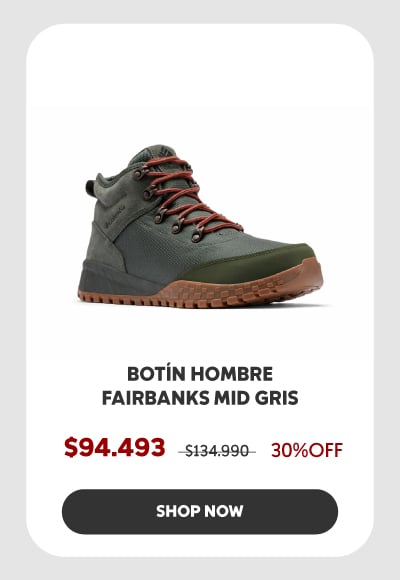The width and height of the screenshot is (400, 580).
Task: Click the 30%OFF discount label
Action: pos(307,450)
